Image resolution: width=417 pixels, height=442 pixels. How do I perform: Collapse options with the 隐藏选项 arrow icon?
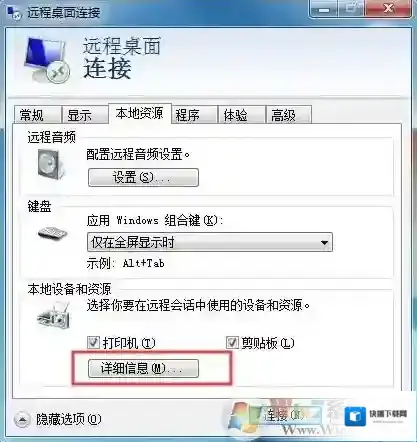click(22, 419)
